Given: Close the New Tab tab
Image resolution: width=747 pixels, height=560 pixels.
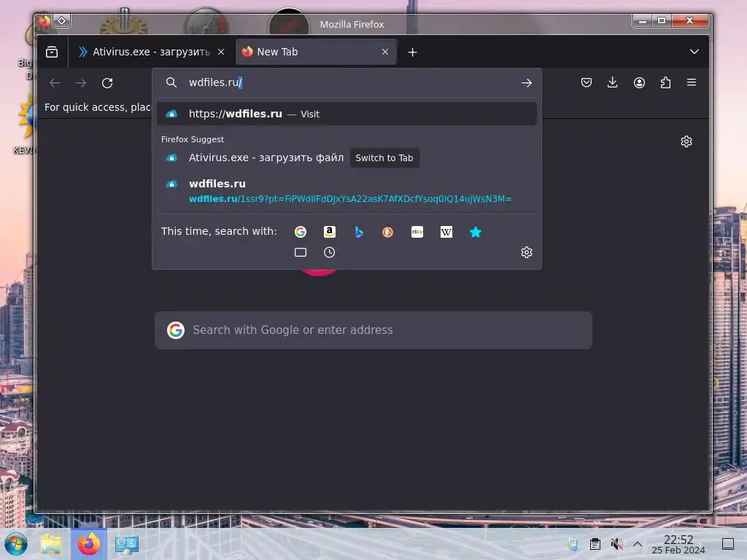Looking at the screenshot, I should (385, 52).
